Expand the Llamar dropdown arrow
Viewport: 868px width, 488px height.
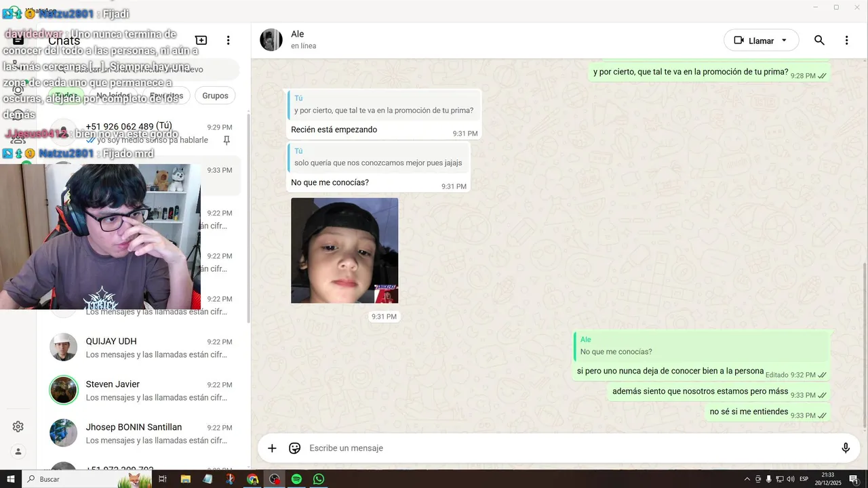pos(785,41)
